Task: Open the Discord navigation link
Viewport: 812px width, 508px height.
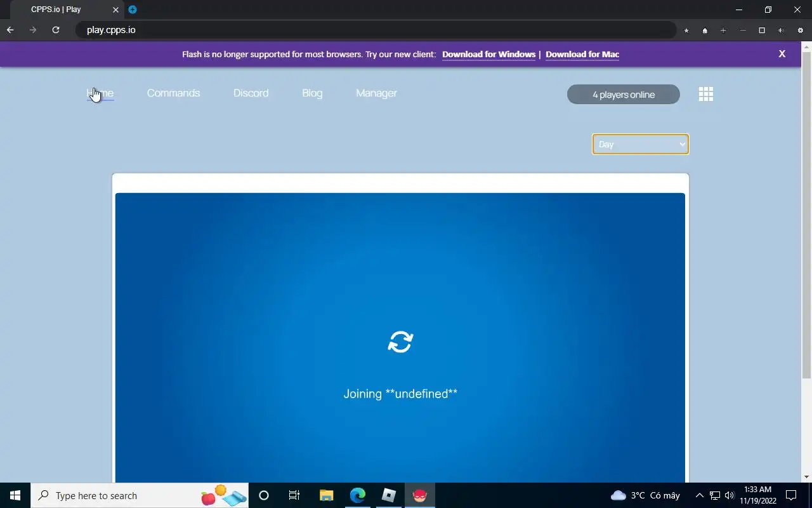Action: click(251, 93)
